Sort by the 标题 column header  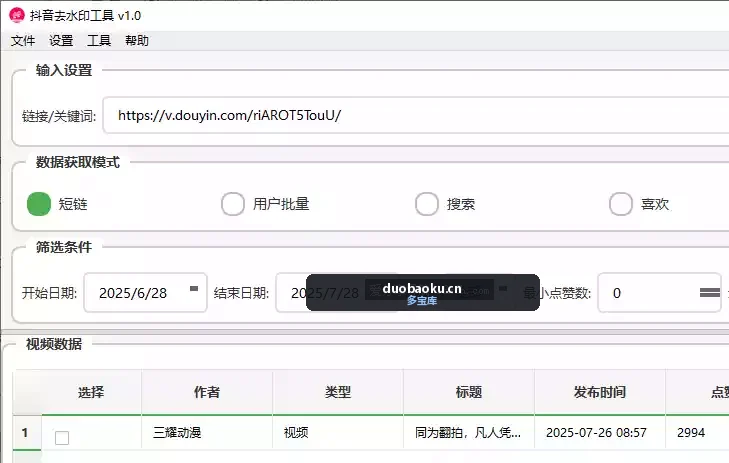[469, 392]
